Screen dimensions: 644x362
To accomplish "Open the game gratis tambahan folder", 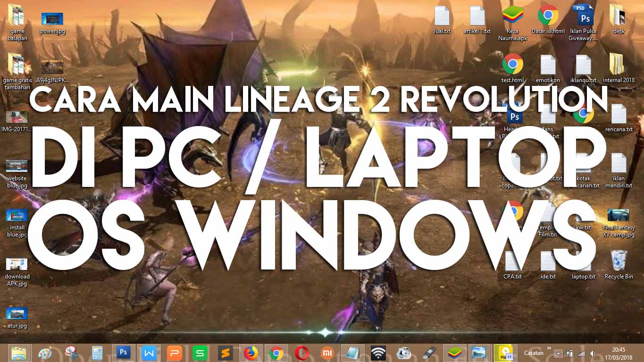I will coord(17,72).
